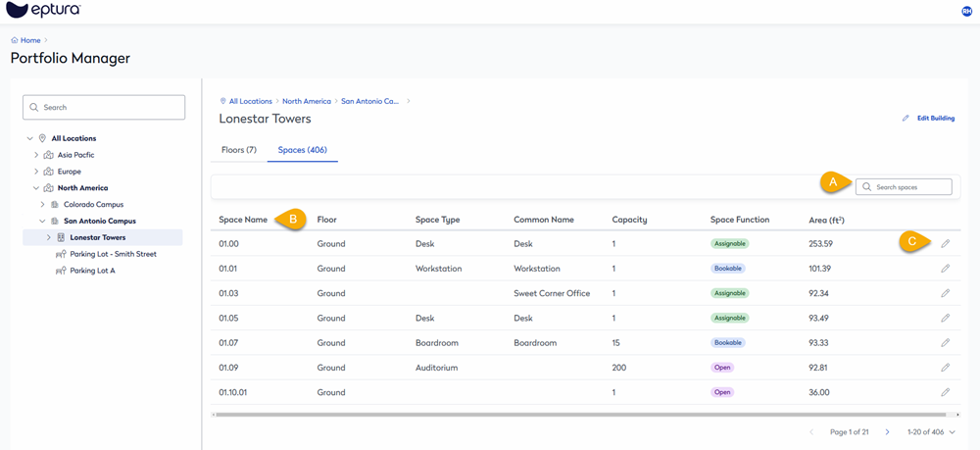
Task: Click the Parking Lot A icon
Action: (x=61, y=271)
